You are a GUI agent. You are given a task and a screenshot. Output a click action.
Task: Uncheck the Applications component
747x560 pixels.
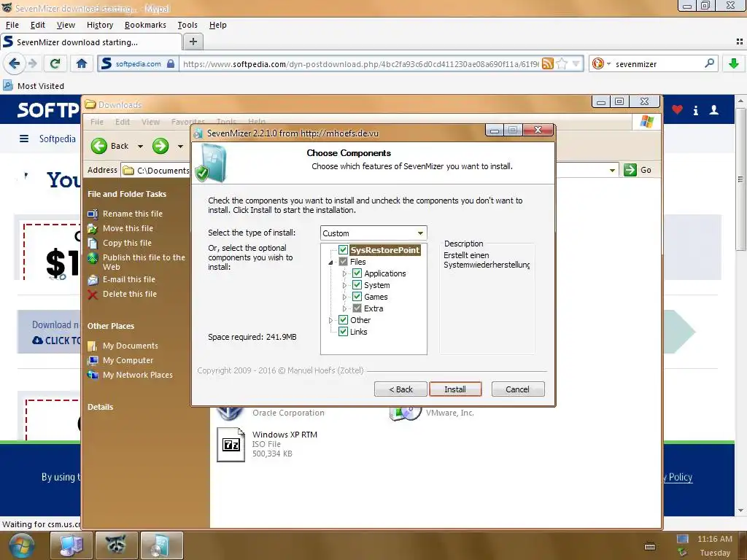point(357,273)
